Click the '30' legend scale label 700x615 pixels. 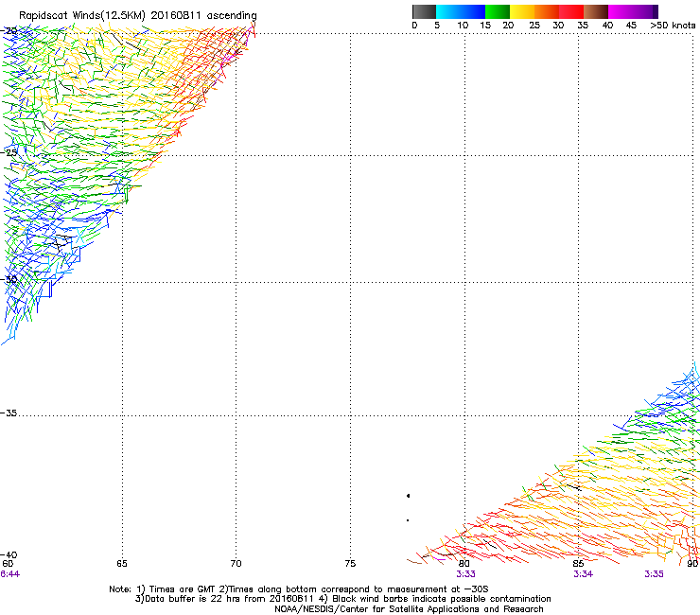pos(558,26)
